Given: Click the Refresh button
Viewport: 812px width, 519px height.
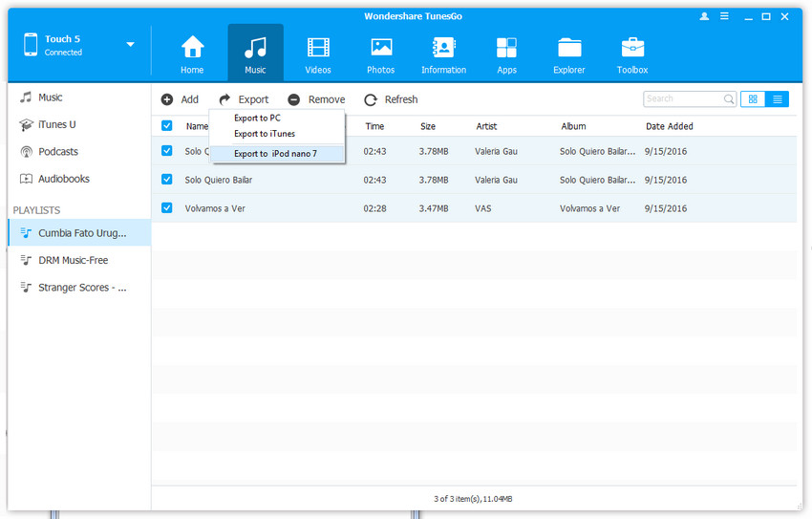Looking at the screenshot, I should coord(391,99).
